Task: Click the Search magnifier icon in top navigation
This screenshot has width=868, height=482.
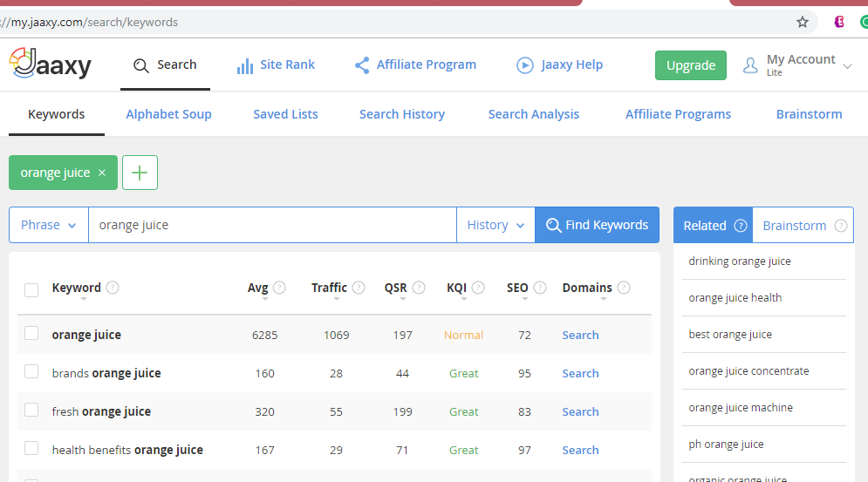Action: 141,65
